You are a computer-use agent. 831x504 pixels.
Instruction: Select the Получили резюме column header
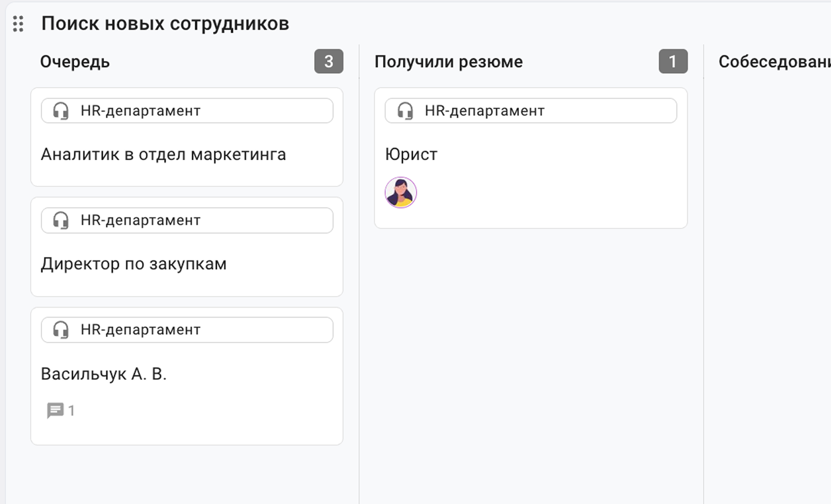pyautogui.click(x=449, y=62)
